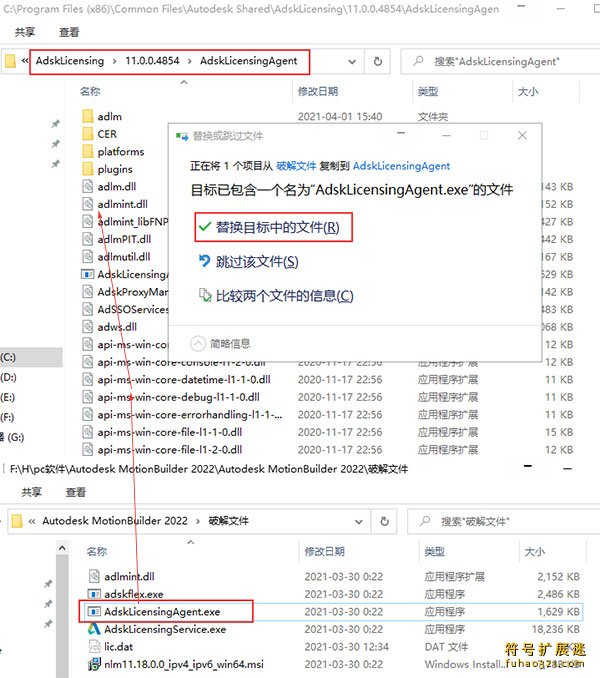The width and height of the screenshot is (600, 678).
Task: Select api-ms-win-core-datetime-l1-1-0.dll icon
Action: point(88,379)
